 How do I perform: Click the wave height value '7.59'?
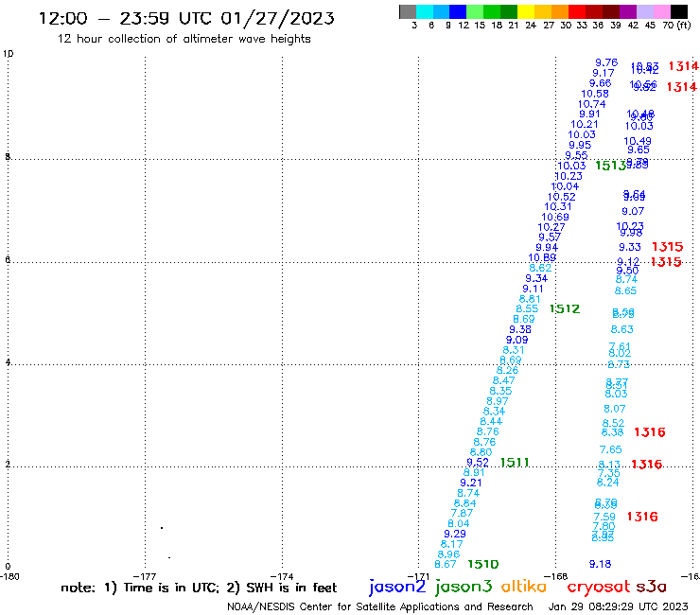604,517
